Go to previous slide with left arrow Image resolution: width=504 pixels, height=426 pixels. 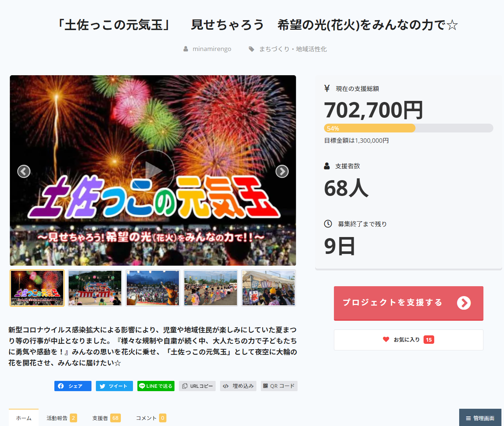[x=24, y=171]
